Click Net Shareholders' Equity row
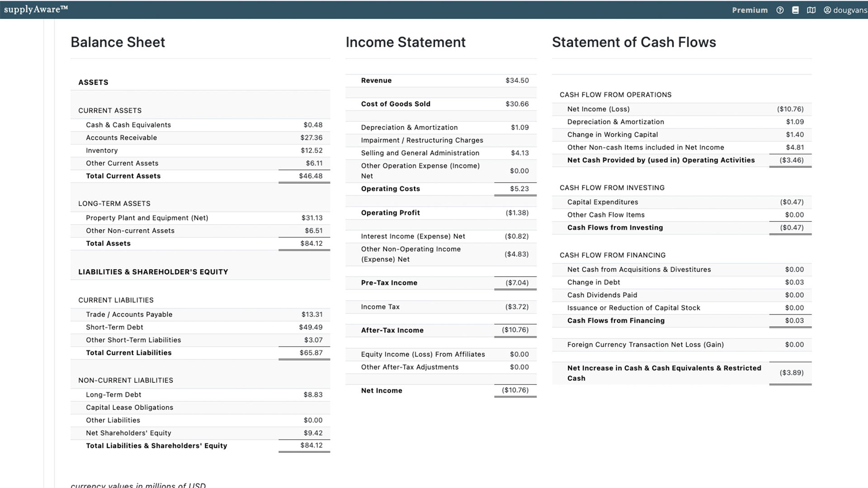 pyautogui.click(x=128, y=433)
